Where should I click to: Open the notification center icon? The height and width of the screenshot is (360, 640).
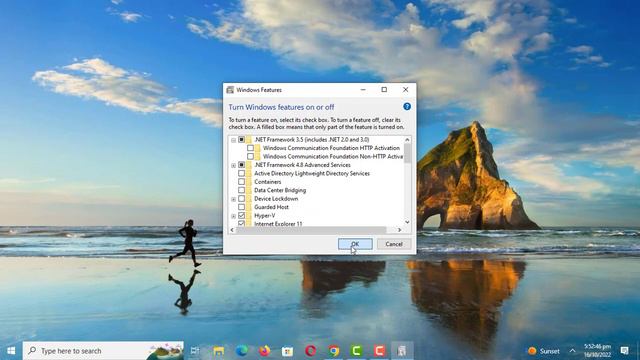624,351
